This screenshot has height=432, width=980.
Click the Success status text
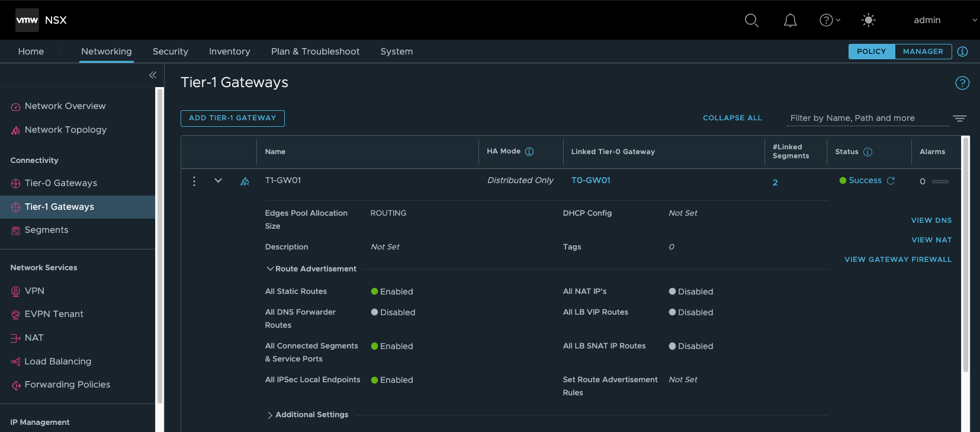click(x=865, y=180)
